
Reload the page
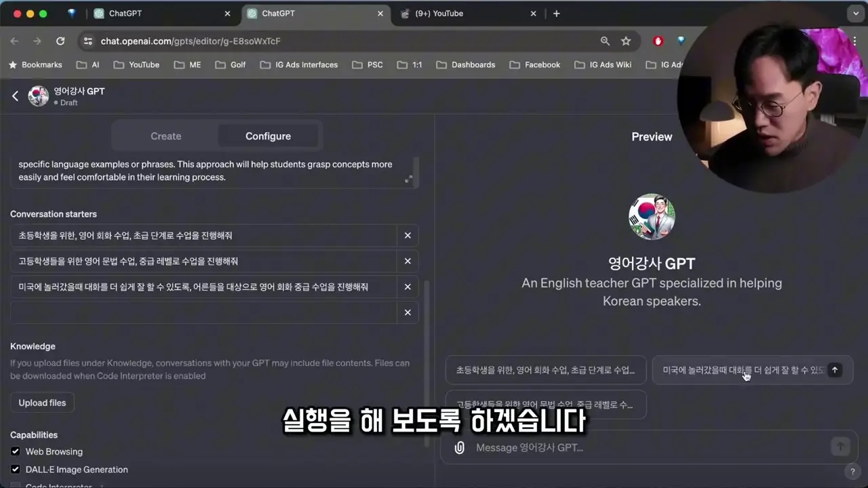(60, 41)
